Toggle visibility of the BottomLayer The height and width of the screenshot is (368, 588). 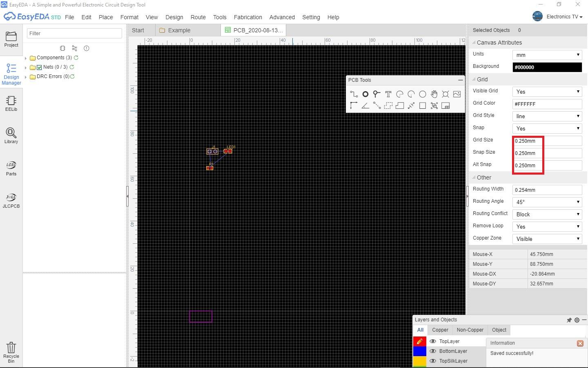[x=433, y=351]
